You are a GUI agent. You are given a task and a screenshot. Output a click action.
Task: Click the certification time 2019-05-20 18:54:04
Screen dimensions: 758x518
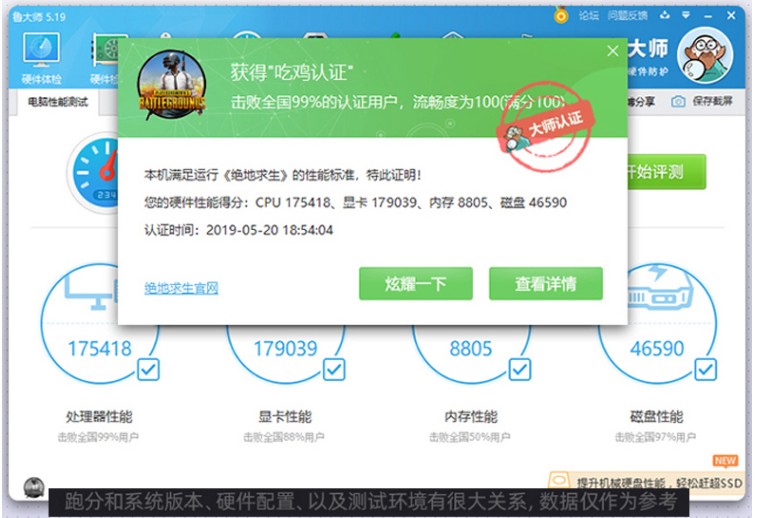pyautogui.click(x=270, y=230)
